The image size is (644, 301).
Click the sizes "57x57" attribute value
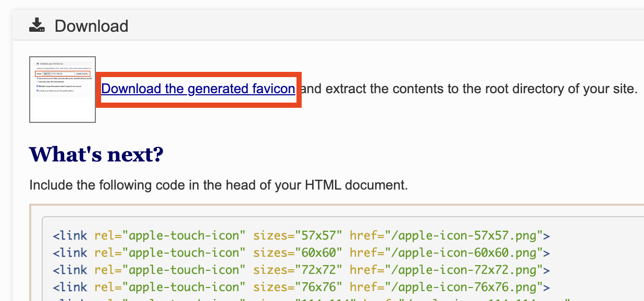[319, 236]
